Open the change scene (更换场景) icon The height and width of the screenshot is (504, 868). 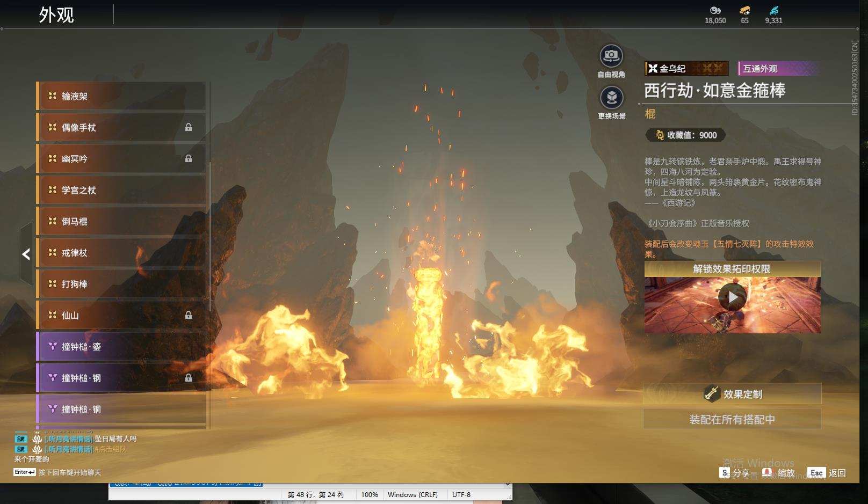coord(611,98)
